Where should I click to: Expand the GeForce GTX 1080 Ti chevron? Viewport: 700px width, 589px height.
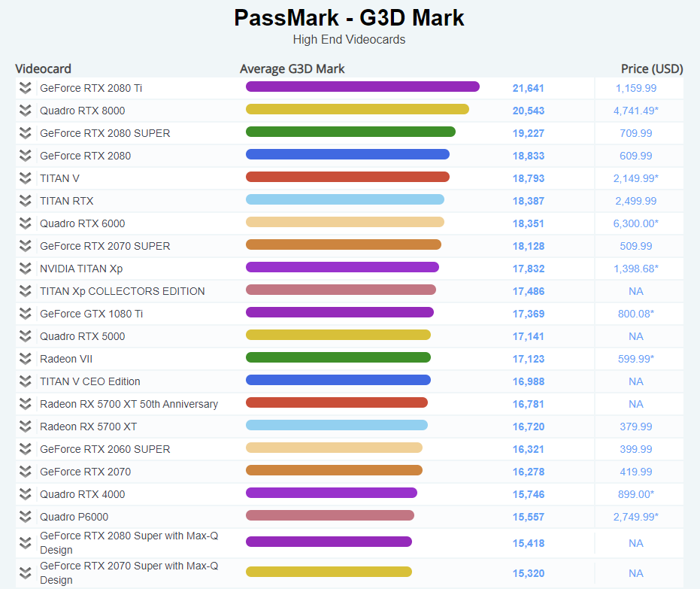(26, 314)
